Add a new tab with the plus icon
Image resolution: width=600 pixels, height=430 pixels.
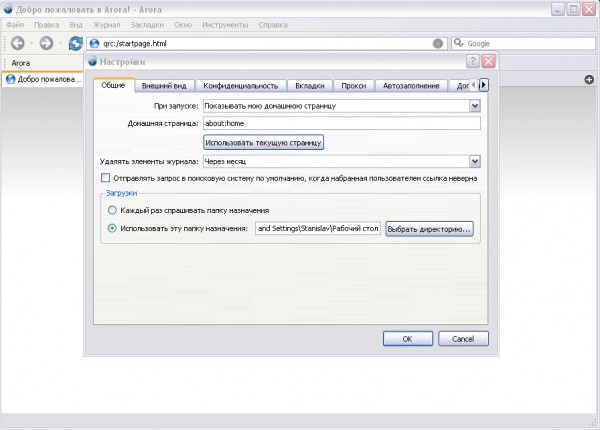click(x=589, y=80)
